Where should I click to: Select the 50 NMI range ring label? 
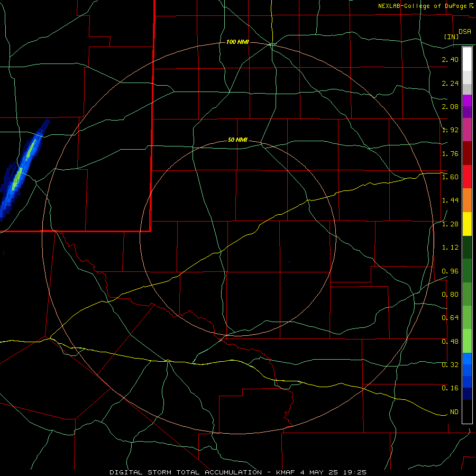[x=237, y=140]
